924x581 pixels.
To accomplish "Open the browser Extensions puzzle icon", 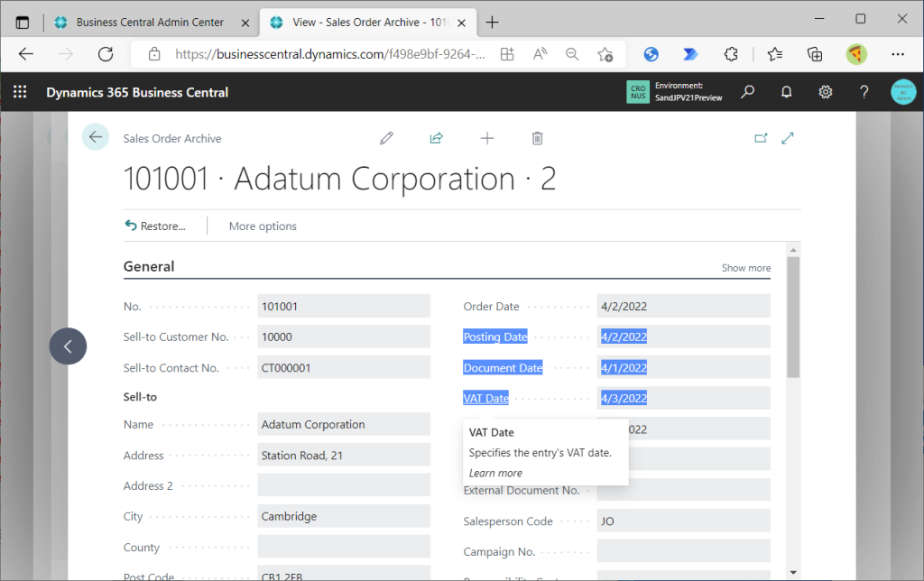I will click(731, 54).
